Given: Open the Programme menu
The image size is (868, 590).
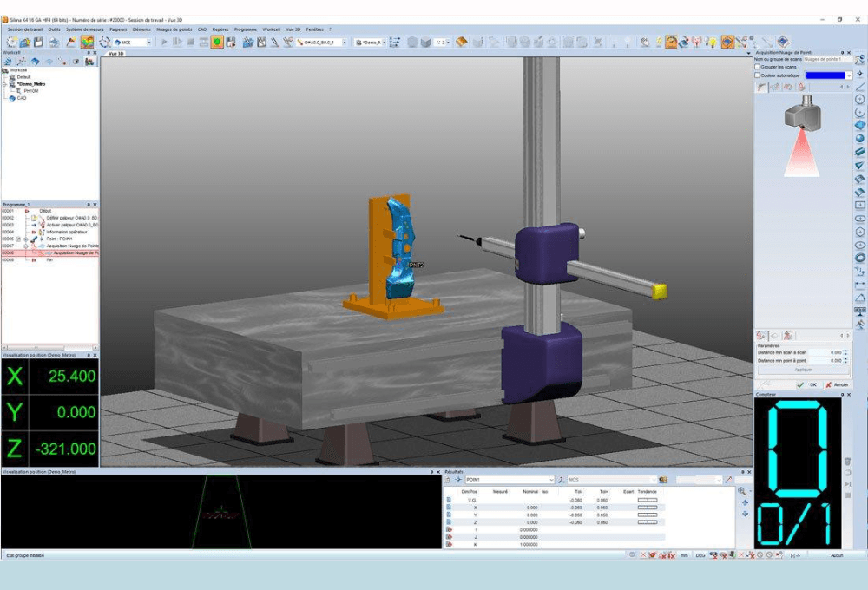Looking at the screenshot, I should (x=246, y=29).
